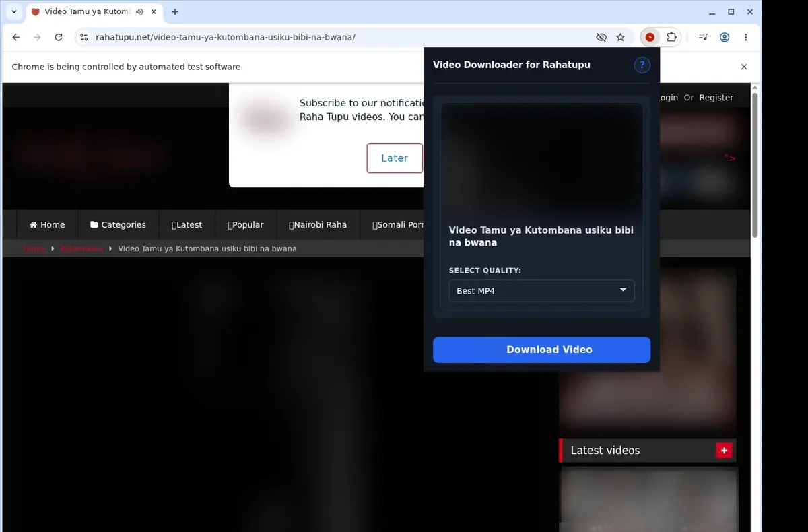808x532 pixels.
Task: Click the Kutombana breadcrumb link
Action: [81, 248]
